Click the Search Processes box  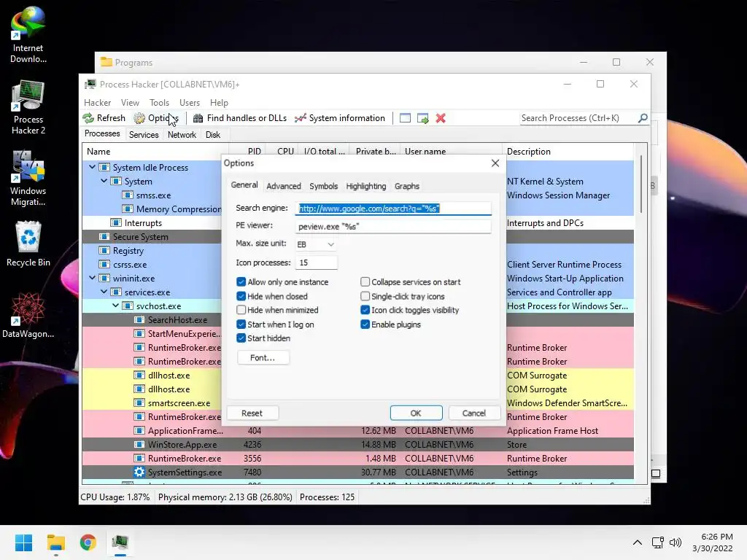[578, 118]
